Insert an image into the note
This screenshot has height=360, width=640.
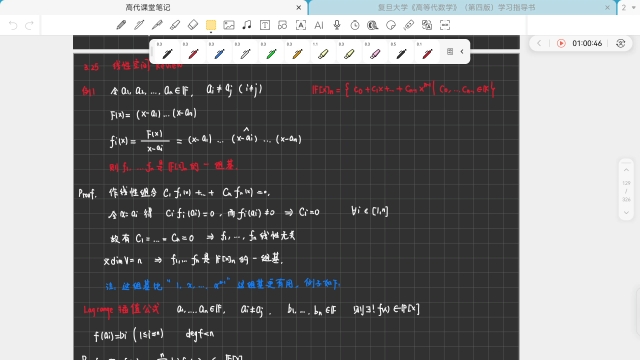pos(229,25)
